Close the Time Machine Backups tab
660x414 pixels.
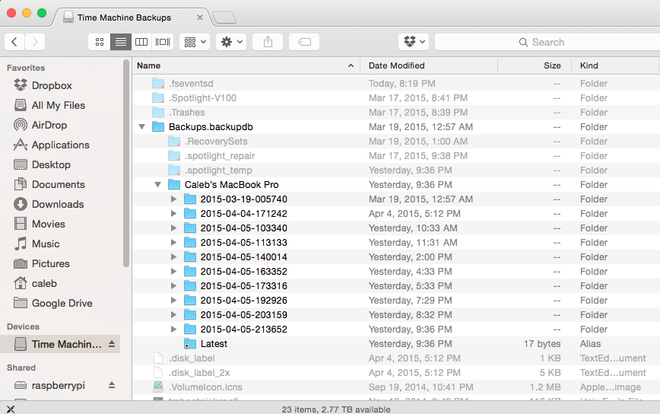(200, 18)
